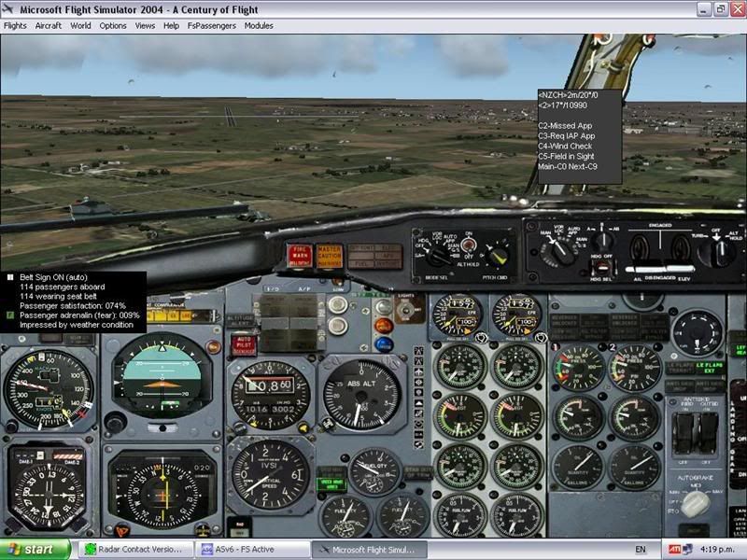Click the green speed brake annunciator

[x=330, y=483]
